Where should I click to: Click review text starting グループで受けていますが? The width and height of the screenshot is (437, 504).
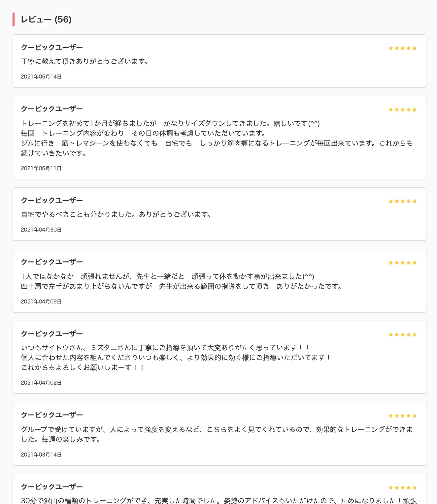click(x=217, y=434)
